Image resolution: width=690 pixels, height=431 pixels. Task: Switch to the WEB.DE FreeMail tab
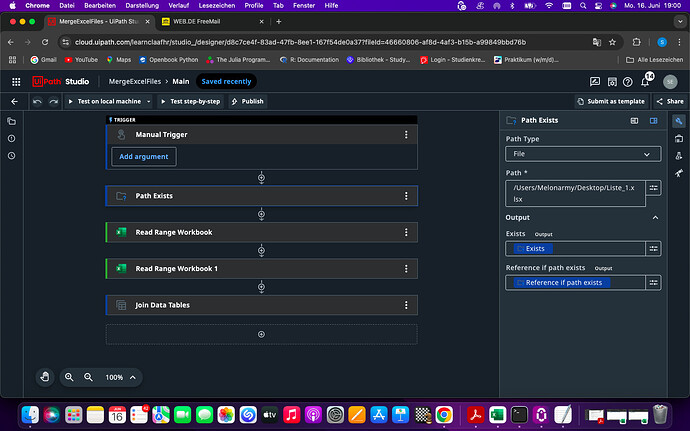(213, 22)
